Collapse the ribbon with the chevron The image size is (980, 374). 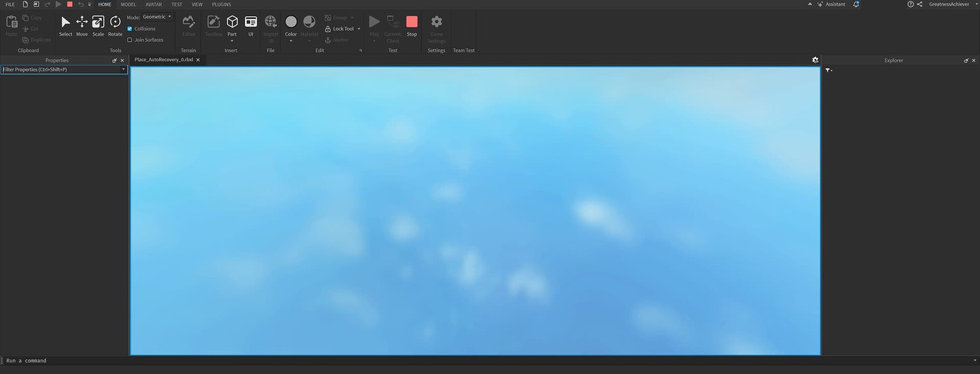coord(811,4)
